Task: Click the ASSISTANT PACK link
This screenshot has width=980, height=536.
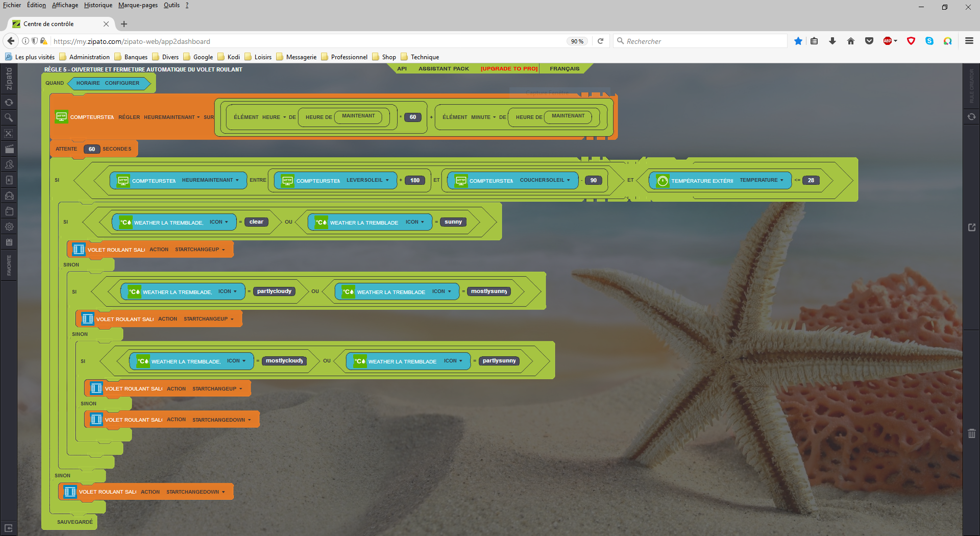Action: click(x=444, y=69)
